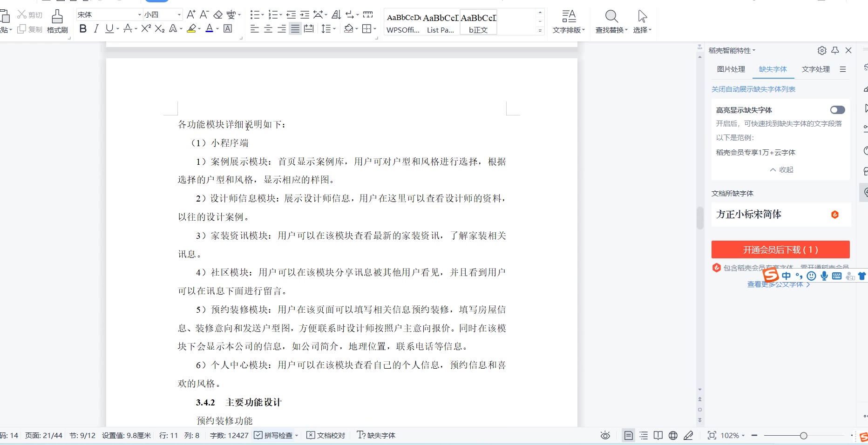
Task: Switch on eye-protection mode icon
Action: coord(605,436)
